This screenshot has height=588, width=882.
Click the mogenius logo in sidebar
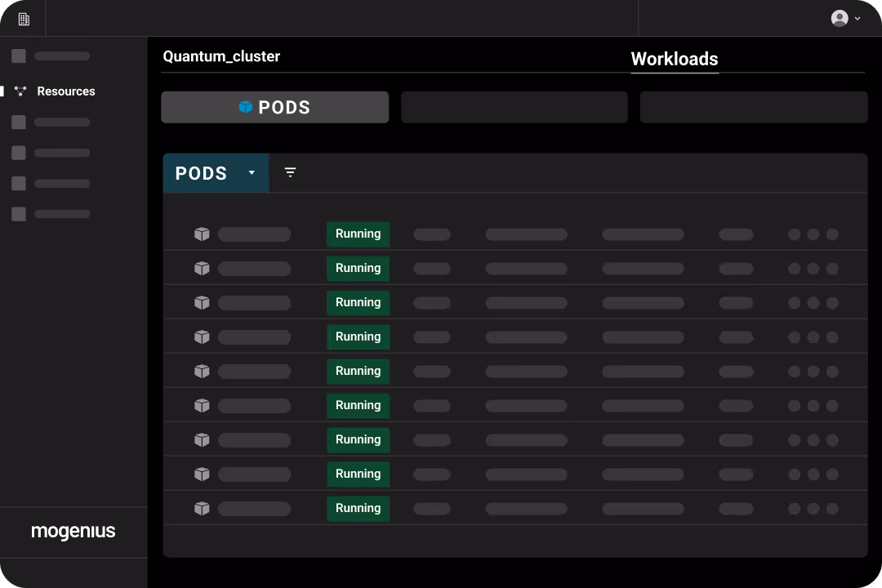73,532
